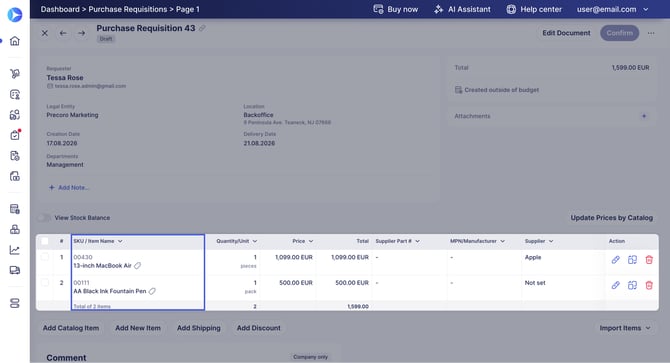Toggle View Stock Balance switch
Viewport: 670px width, 363px height.
44,218
